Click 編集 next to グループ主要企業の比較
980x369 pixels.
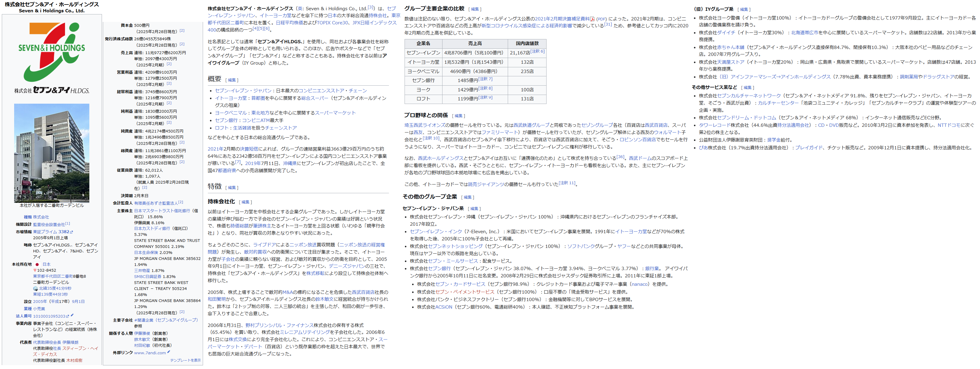point(475,9)
